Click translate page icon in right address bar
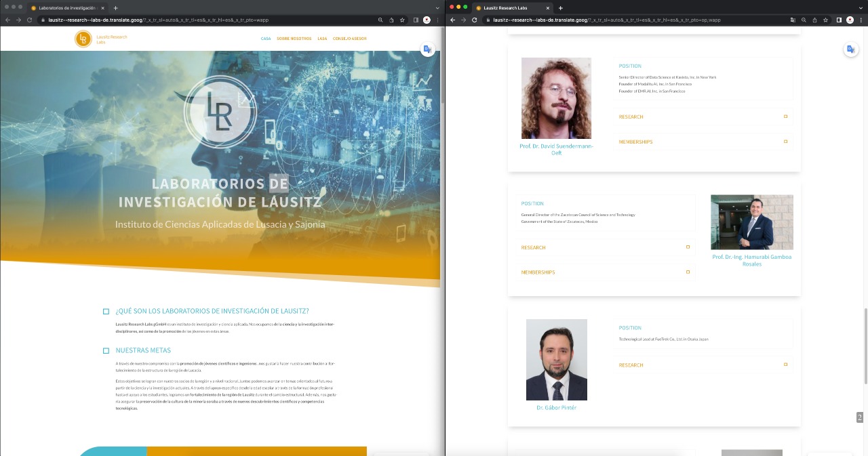Screen dimensions: 868x456 [793, 20]
